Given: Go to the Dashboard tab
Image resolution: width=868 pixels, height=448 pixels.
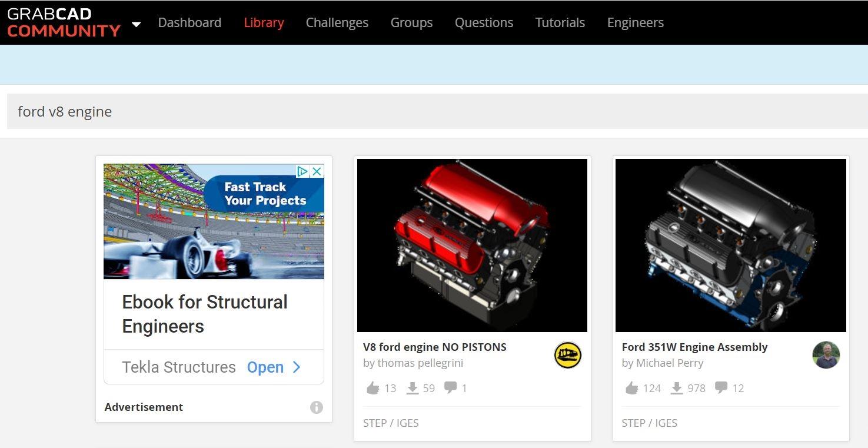Looking at the screenshot, I should click(x=189, y=22).
